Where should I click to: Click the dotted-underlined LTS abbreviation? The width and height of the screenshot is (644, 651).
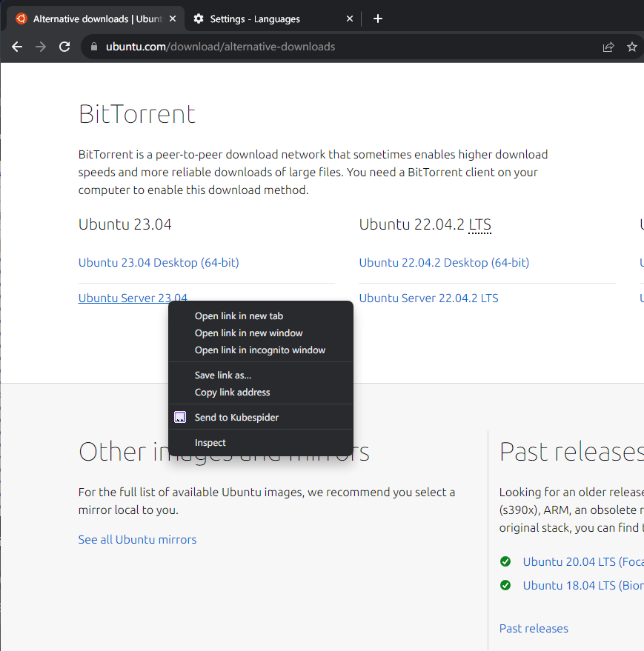tap(480, 225)
